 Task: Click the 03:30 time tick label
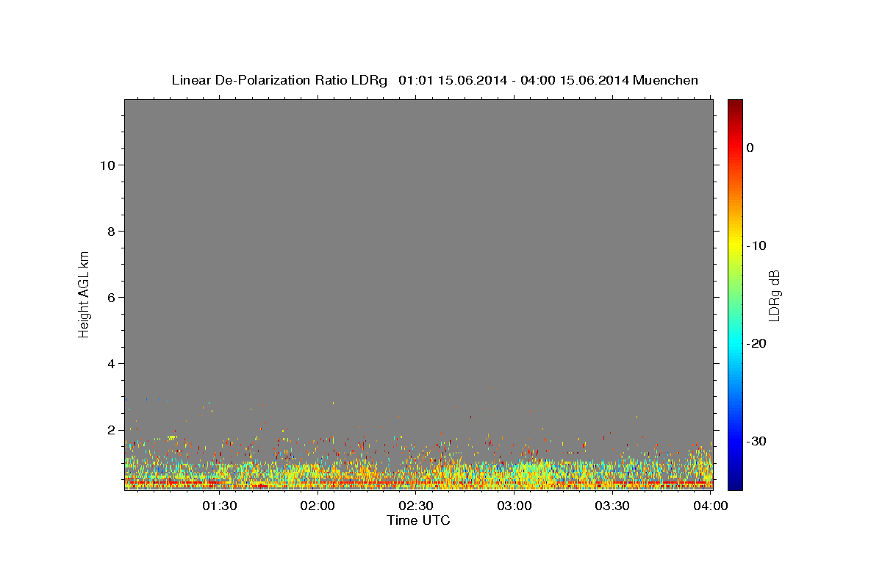tap(613, 506)
